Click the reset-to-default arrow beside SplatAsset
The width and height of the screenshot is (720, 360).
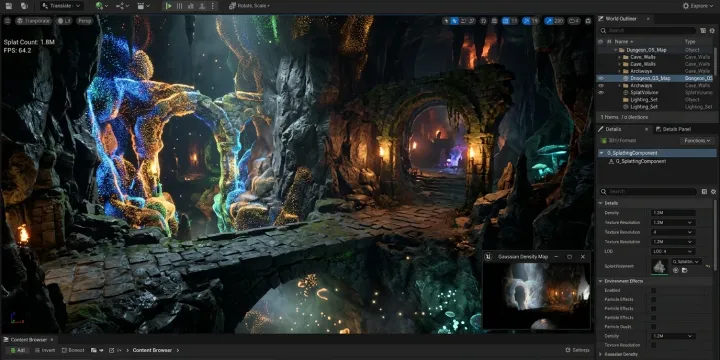point(708,266)
